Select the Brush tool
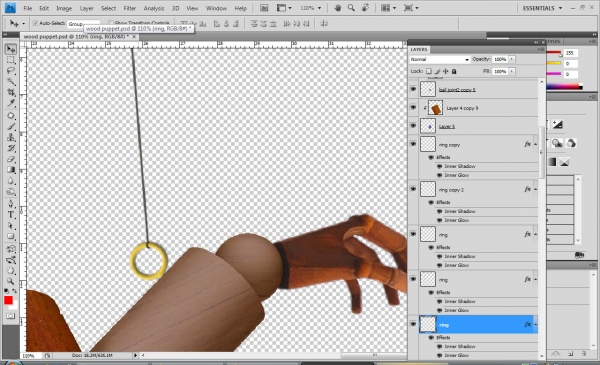Image resolution: width=600 pixels, height=365 pixels. coord(11,127)
